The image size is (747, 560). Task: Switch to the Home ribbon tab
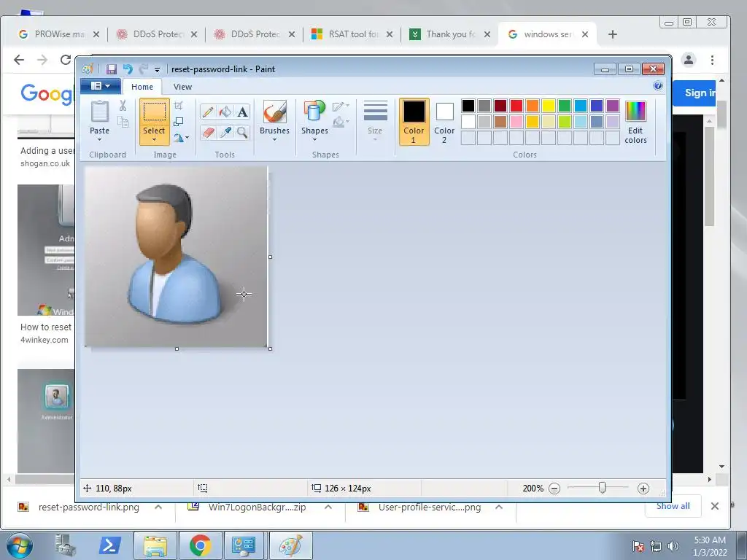click(x=142, y=87)
